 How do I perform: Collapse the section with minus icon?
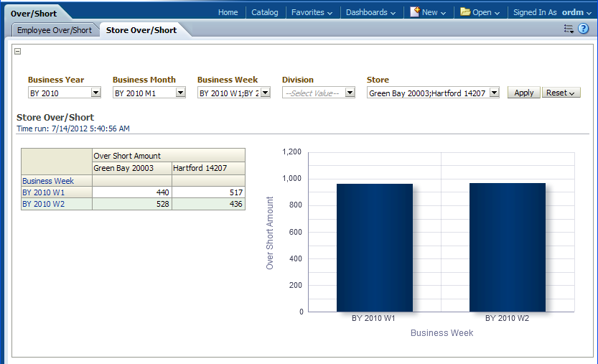point(18,51)
